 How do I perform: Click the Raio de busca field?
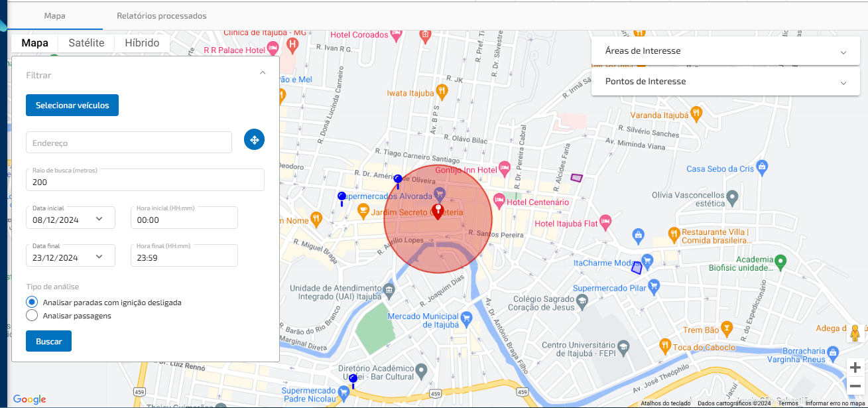pyautogui.click(x=145, y=180)
